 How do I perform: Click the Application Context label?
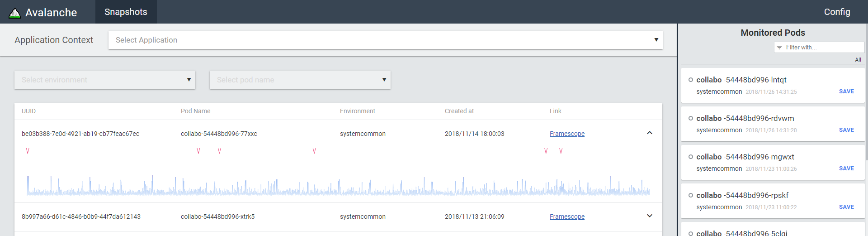pos(54,40)
